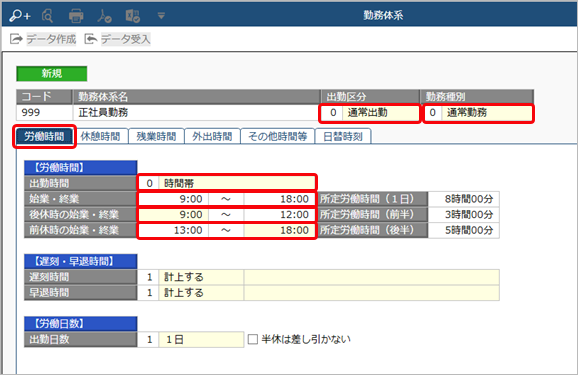Image resolution: width=578 pixels, height=375 pixels.
Task: Open the search magnifier document icon
Action: [x=48, y=16]
